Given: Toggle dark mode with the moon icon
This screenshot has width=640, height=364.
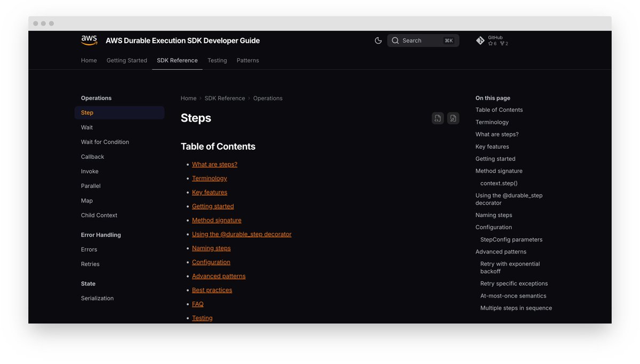Looking at the screenshot, I should [378, 41].
